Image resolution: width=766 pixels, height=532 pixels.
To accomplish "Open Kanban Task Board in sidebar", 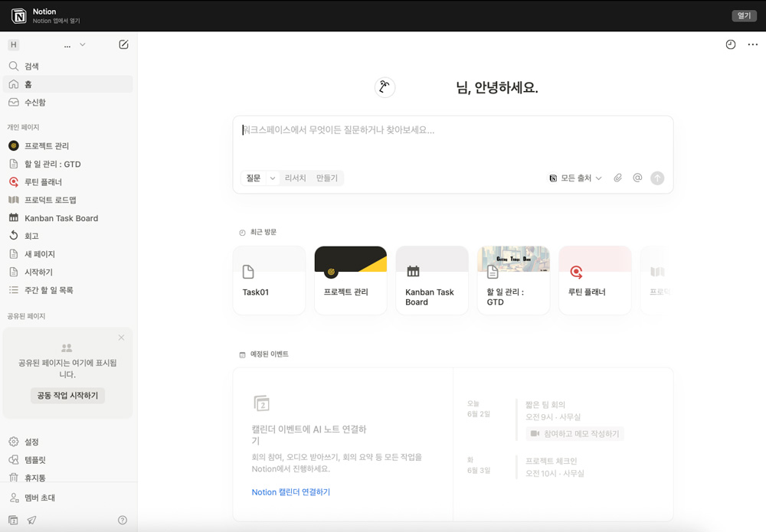I will pyautogui.click(x=68, y=217).
